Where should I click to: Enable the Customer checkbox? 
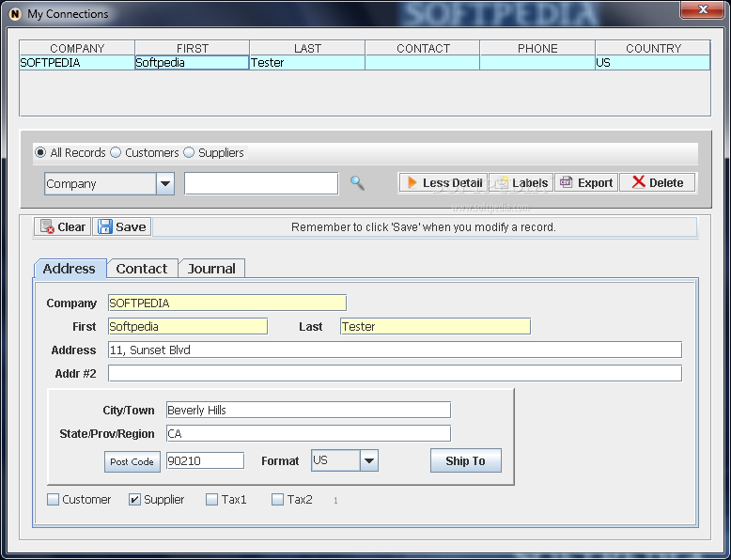coord(54,500)
